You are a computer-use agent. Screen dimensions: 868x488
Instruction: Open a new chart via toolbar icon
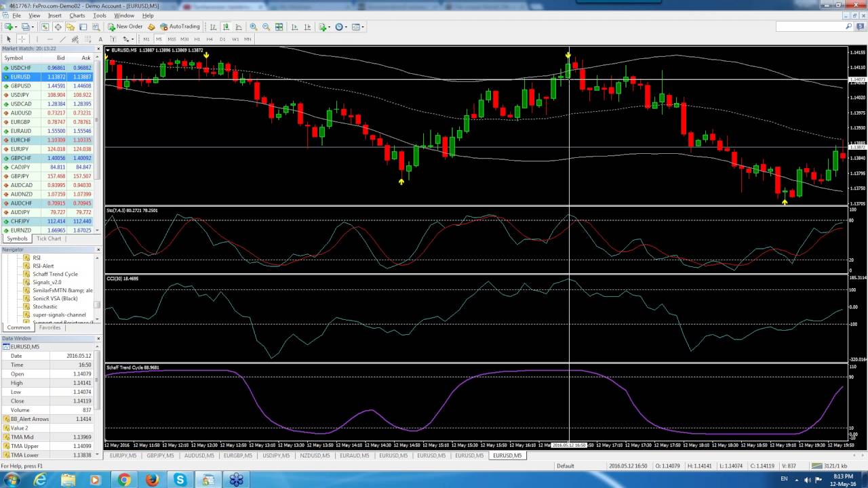click(9, 27)
